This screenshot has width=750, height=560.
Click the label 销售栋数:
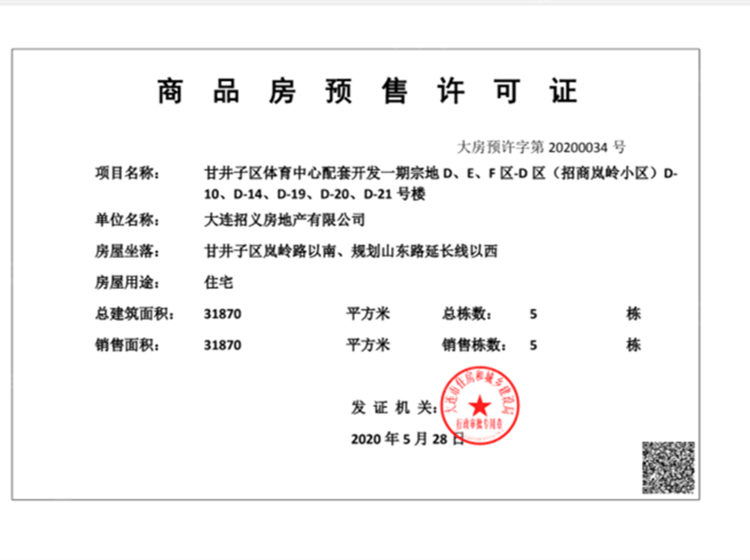pyautogui.click(x=474, y=345)
